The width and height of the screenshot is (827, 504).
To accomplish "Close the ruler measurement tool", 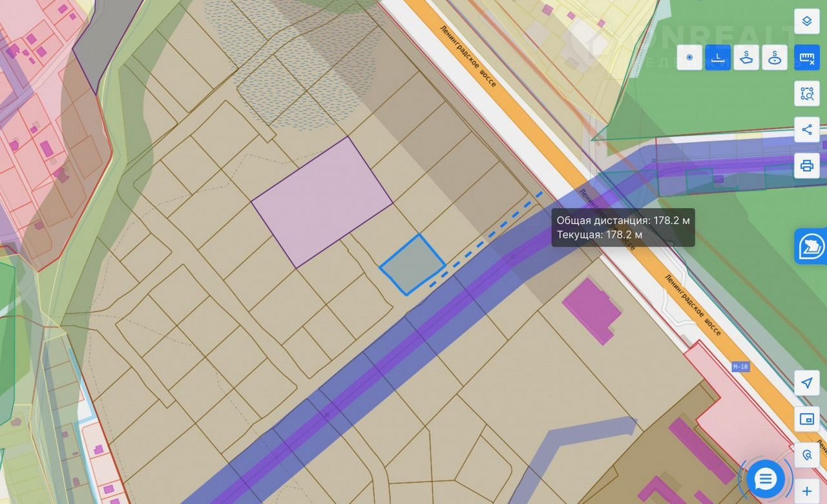I will tap(806, 58).
